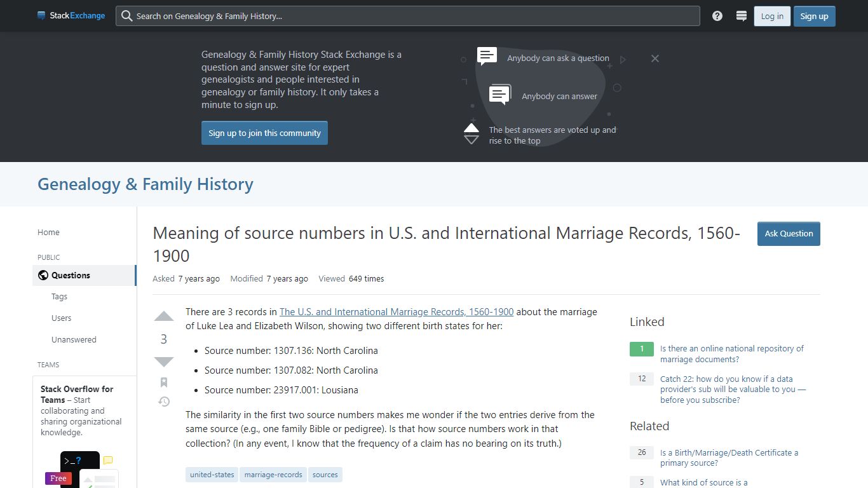
Task: Click the Ask Question button
Action: pyautogui.click(x=789, y=233)
